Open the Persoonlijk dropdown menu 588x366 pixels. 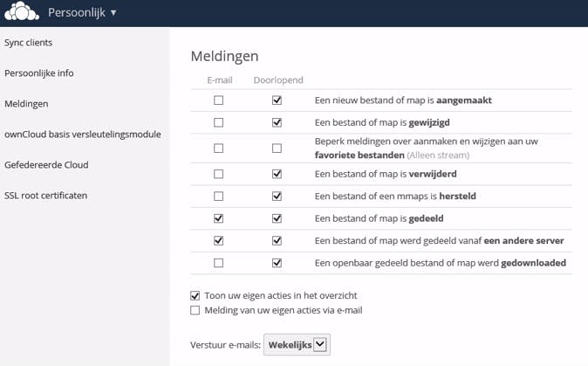(82, 13)
